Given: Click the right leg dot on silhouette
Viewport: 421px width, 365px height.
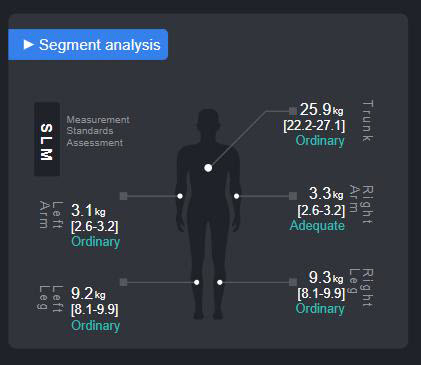Looking at the screenshot, I should point(220,282).
